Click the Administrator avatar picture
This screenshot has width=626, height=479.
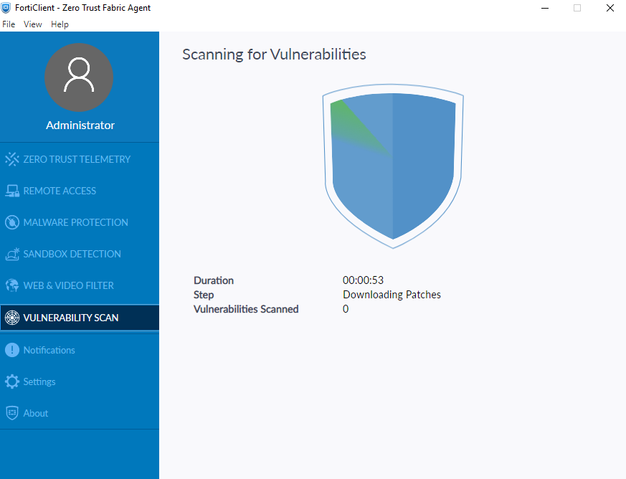[x=79, y=77]
